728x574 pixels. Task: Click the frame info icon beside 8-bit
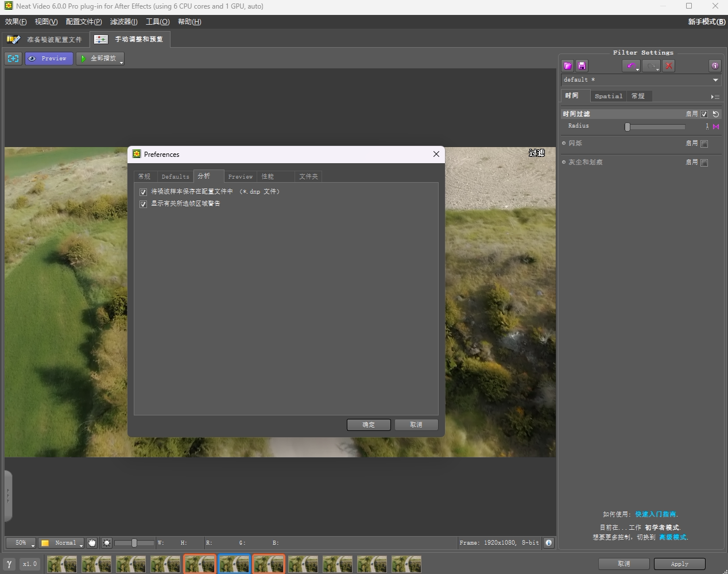[549, 542]
